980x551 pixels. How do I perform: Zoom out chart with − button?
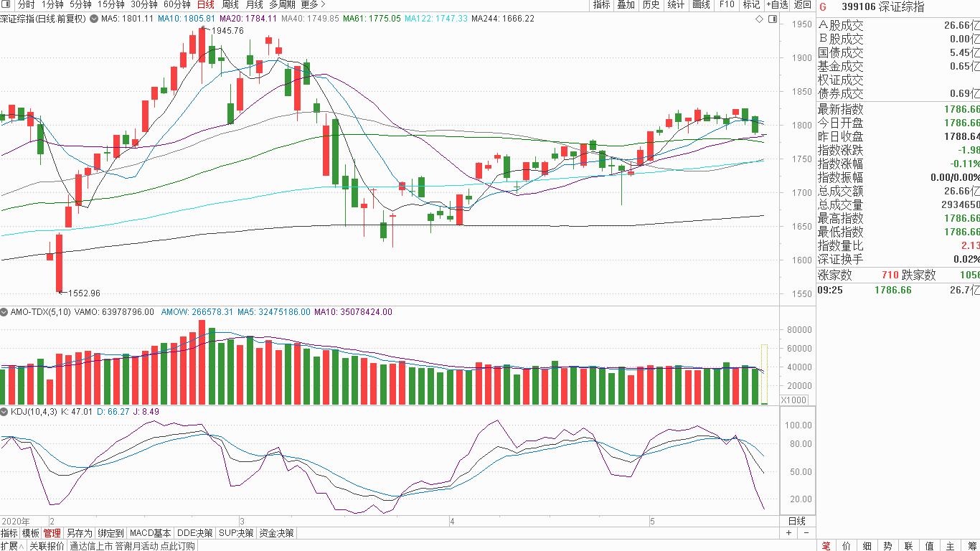806,533
